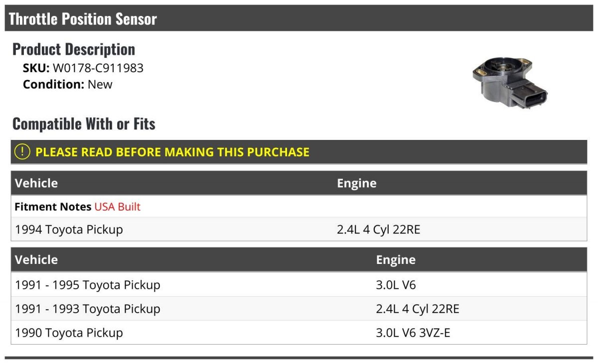
Task: Click the "Fitment Notes" label
Action: pyautogui.click(x=53, y=207)
